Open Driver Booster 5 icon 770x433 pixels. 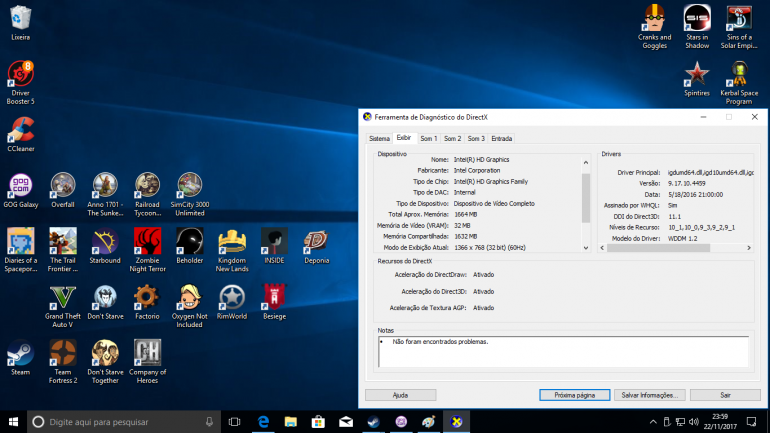click(20, 74)
